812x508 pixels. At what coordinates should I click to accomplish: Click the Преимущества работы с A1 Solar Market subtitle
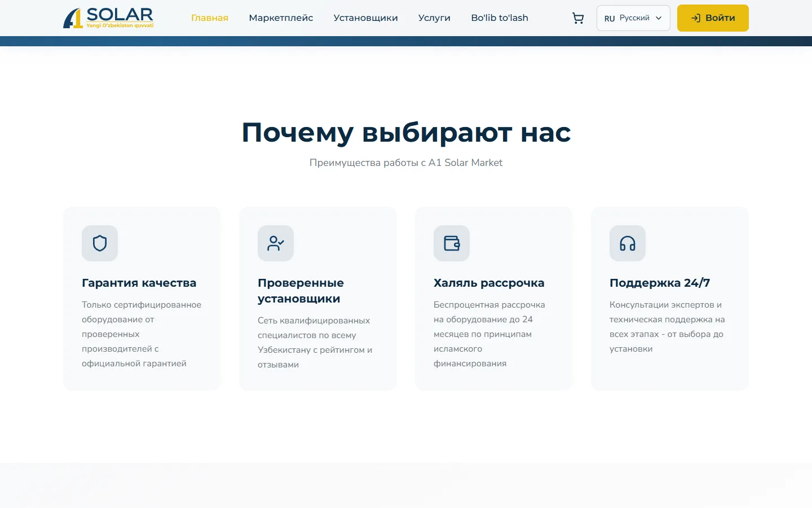pos(406,163)
